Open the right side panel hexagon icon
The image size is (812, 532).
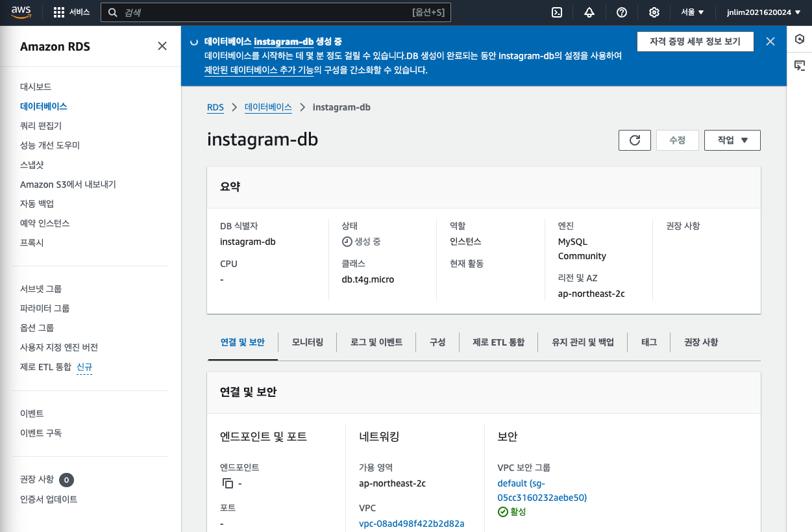click(x=800, y=40)
